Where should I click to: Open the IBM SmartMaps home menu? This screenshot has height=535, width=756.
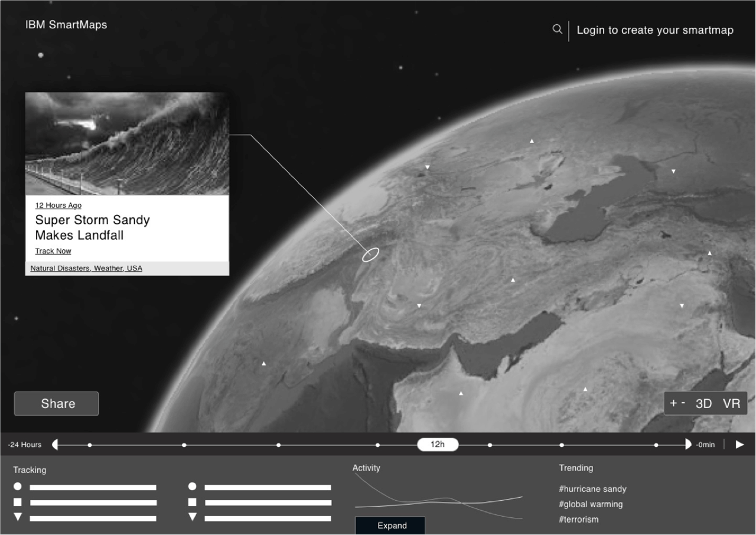tap(66, 25)
